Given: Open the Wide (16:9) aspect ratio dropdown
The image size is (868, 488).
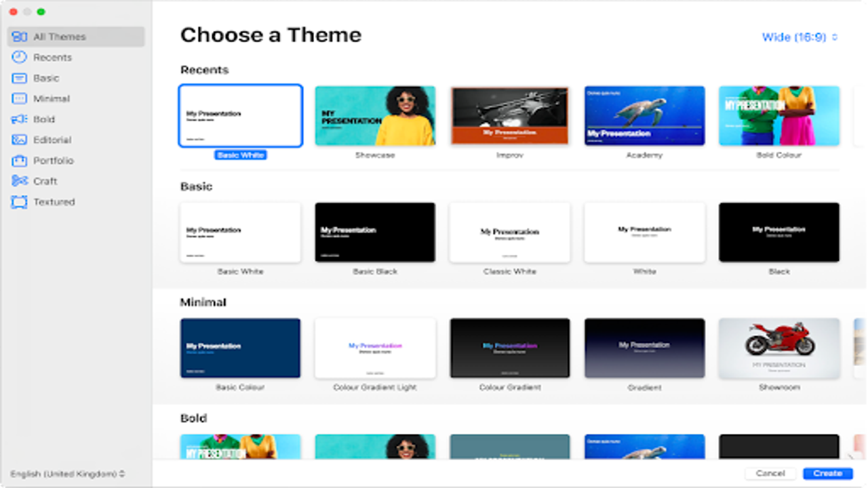Looking at the screenshot, I should 800,37.
